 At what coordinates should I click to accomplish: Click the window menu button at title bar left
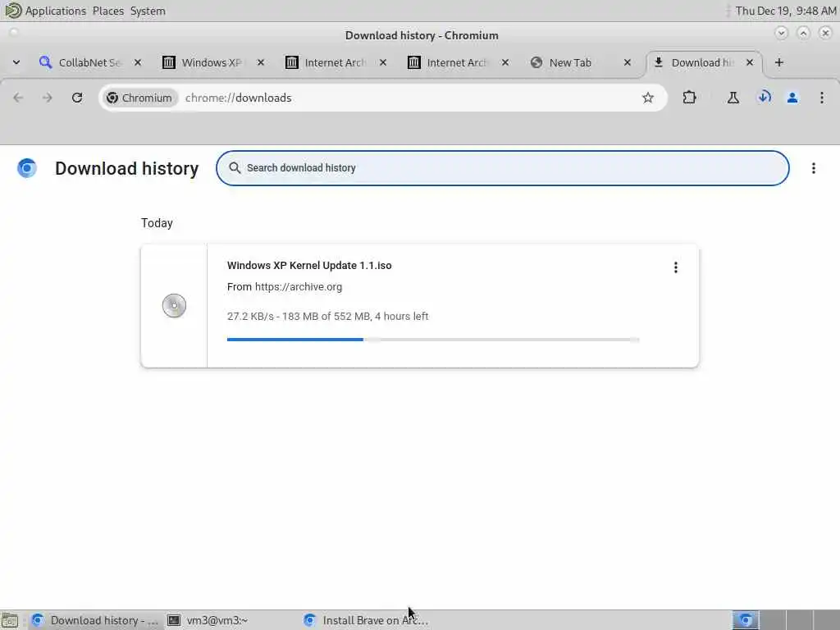[14, 32]
